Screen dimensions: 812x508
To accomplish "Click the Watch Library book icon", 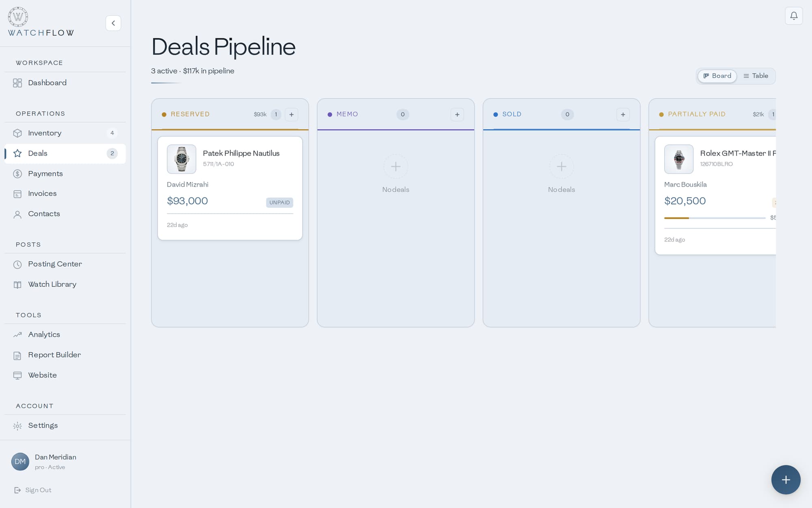I will (17, 284).
